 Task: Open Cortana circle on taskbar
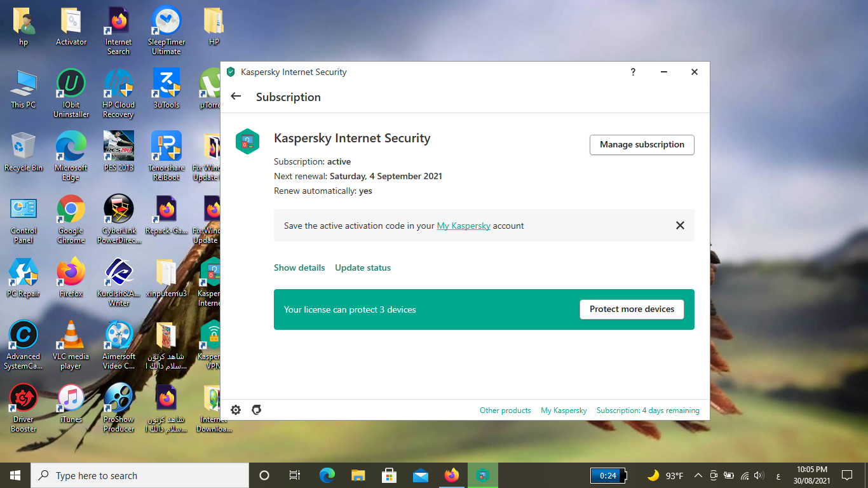point(264,475)
